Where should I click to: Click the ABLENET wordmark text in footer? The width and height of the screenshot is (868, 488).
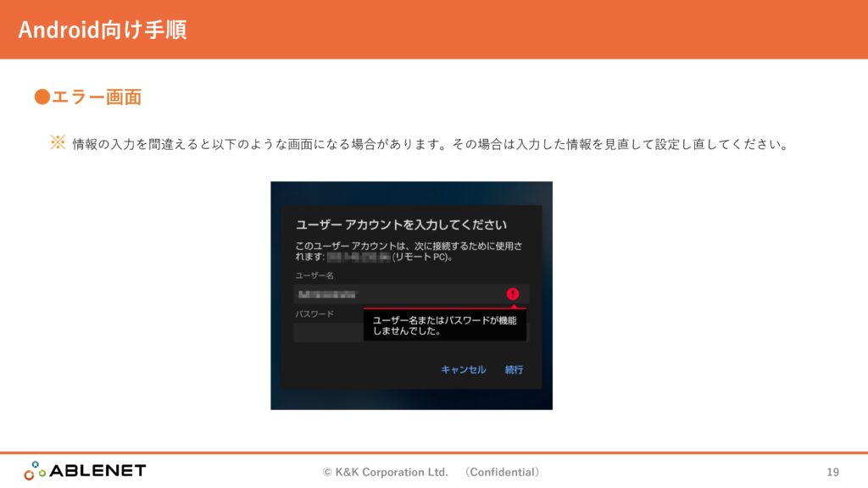click(x=97, y=471)
